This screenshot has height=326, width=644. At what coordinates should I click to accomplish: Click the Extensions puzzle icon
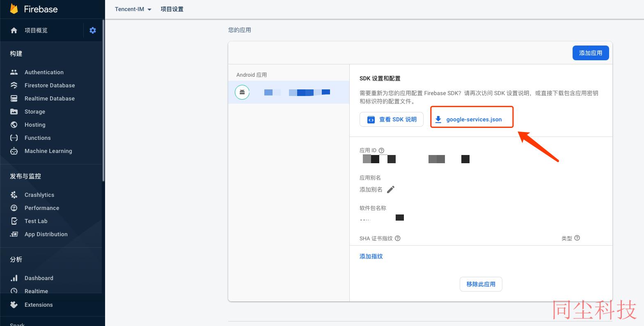(14, 305)
